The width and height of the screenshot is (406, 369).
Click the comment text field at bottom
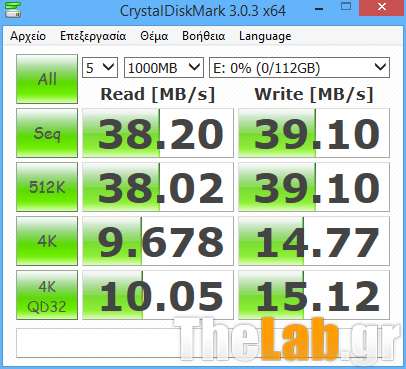(x=203, y=343)
